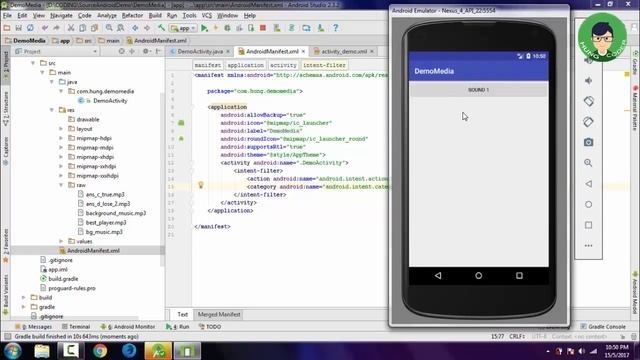Expand the gradle folder in tree

(24, 307)
